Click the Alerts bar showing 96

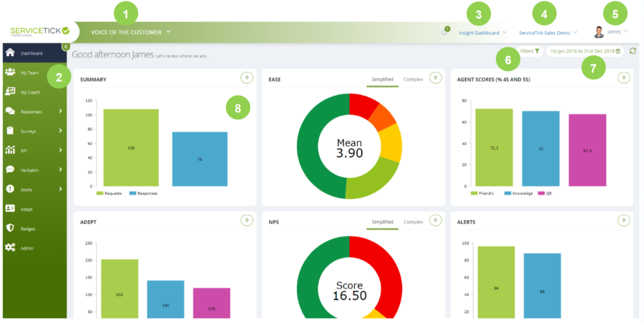point(496,282)
